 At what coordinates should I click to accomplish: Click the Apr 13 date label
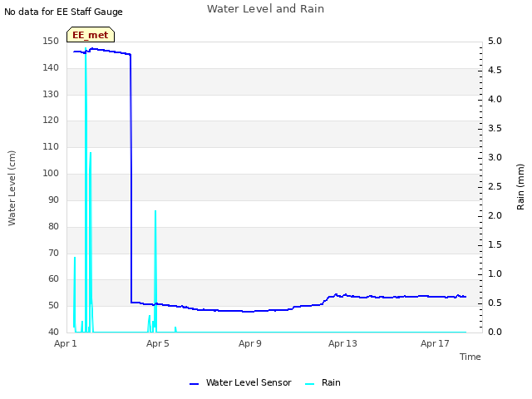pyautogui.click(x=342, y=343)
